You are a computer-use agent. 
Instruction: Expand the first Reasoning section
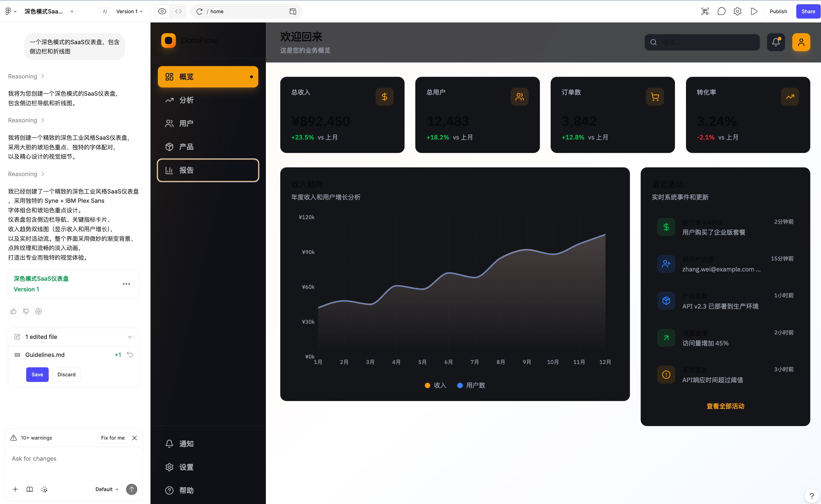tap(26, 76)
